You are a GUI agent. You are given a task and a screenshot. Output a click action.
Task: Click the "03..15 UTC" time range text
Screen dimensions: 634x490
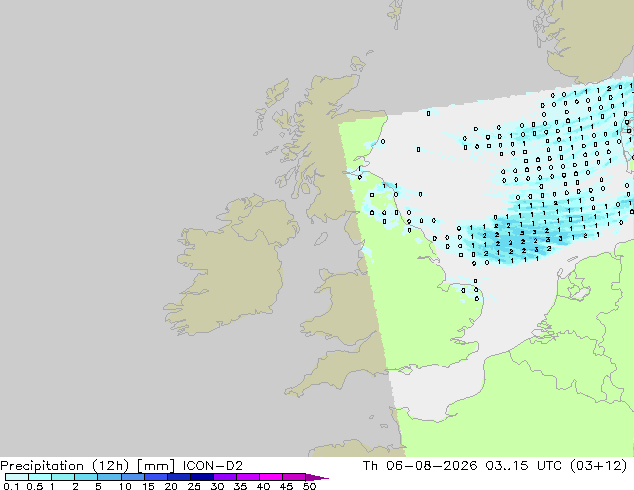tap(524, 466)
